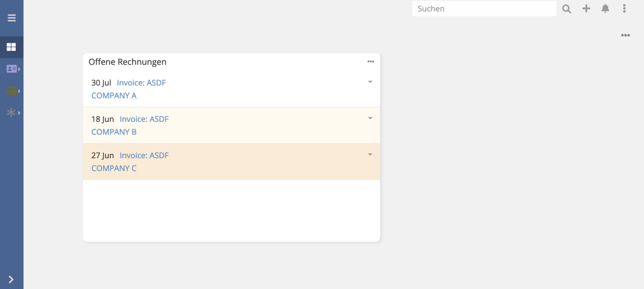Open the dropdown arrow for COMPANY C invoice
This screenshot has height=289, width=644.
coord(370,155)
